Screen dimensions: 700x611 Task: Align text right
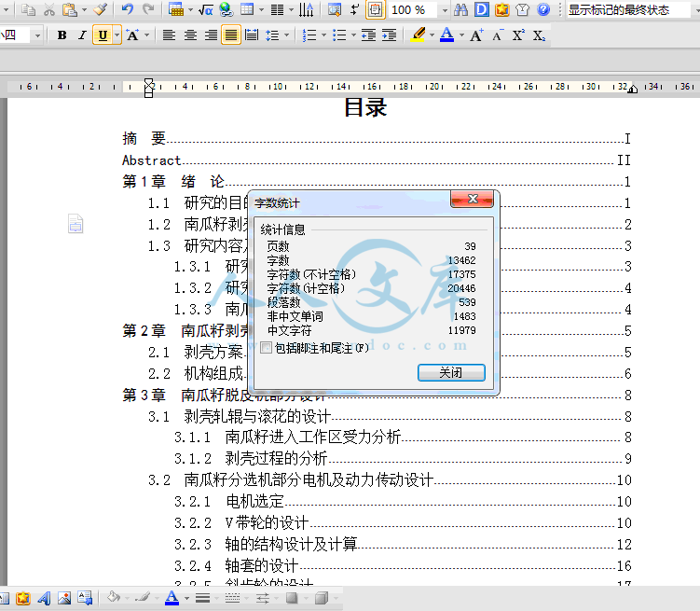coord(211,35)
